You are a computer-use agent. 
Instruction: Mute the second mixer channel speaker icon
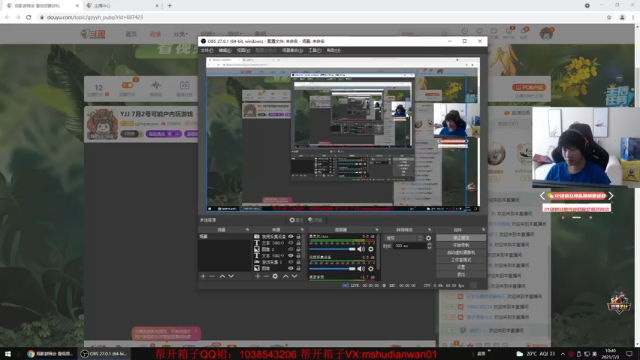click(x=361, y=269)
